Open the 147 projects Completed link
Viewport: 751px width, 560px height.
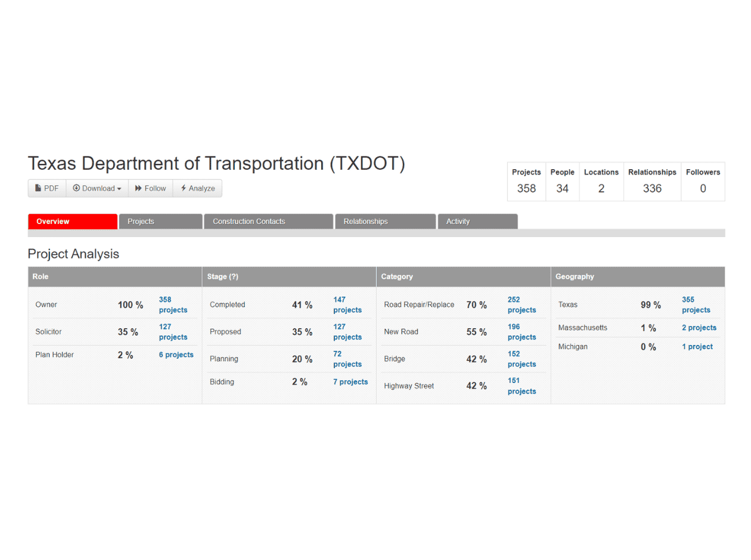pyautogui.click(x=347, y=304)
